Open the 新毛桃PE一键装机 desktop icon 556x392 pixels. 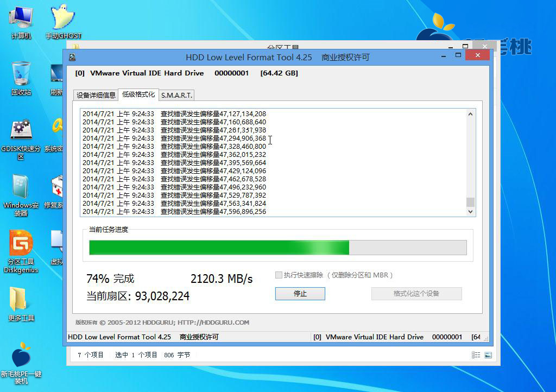tap(21, 363)
